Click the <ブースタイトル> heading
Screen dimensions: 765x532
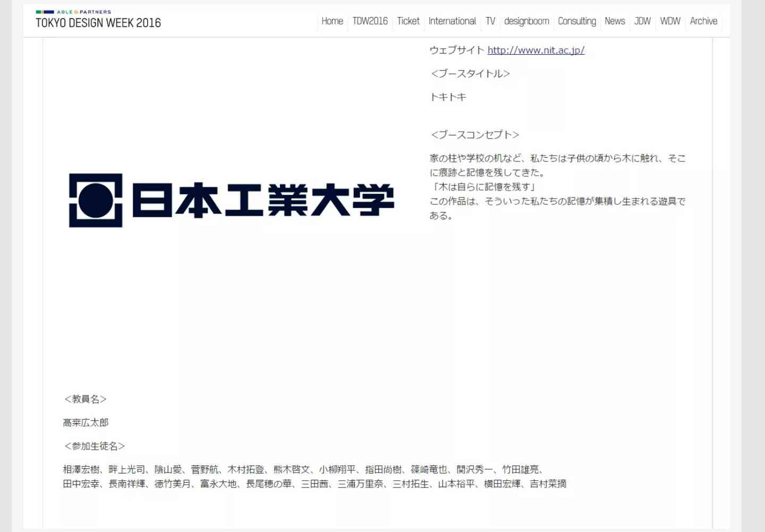pos(470,74)
